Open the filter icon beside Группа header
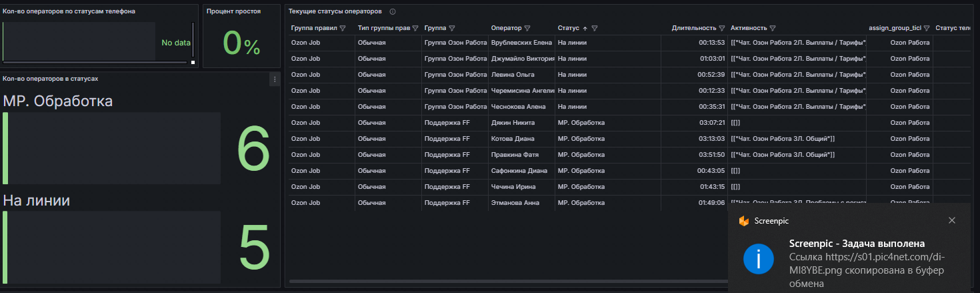Viewport: 980px width, 293px height. (452, 28)
